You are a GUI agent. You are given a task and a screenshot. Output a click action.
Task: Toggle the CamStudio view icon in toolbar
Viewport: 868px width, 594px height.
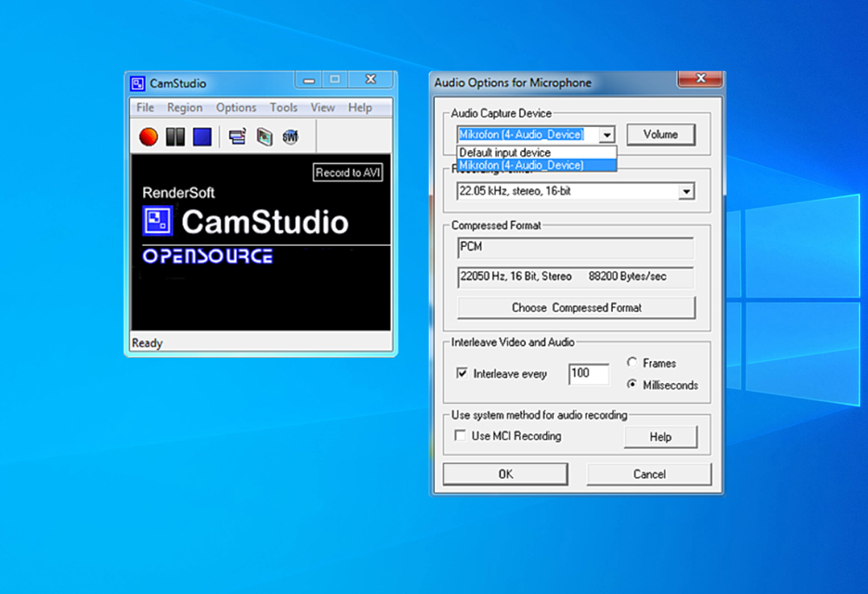coord(238,136)
